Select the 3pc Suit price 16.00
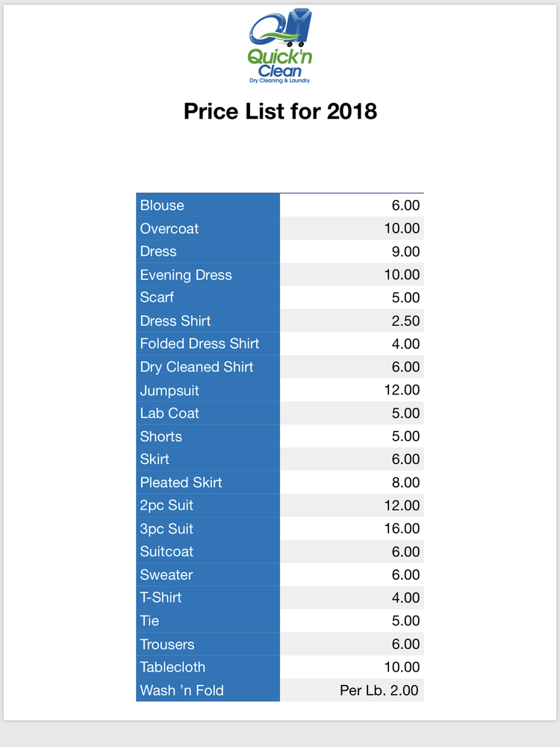This screenshot has height=747, width=560. (402, 529)
